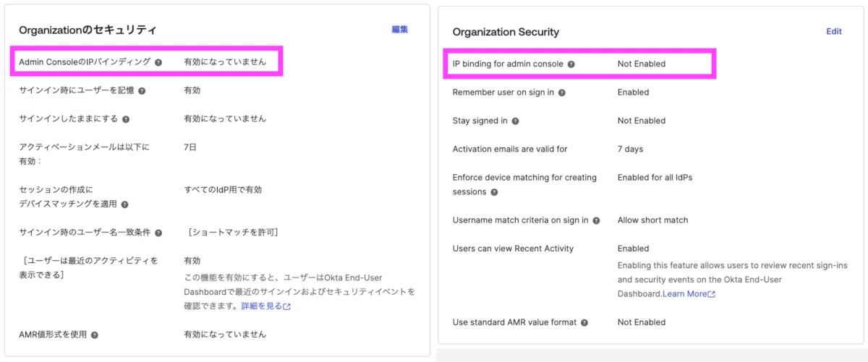Click the Organizationのセキュリティ heading
This screenshot has width=868, height=362.
(x=88, y=30)
